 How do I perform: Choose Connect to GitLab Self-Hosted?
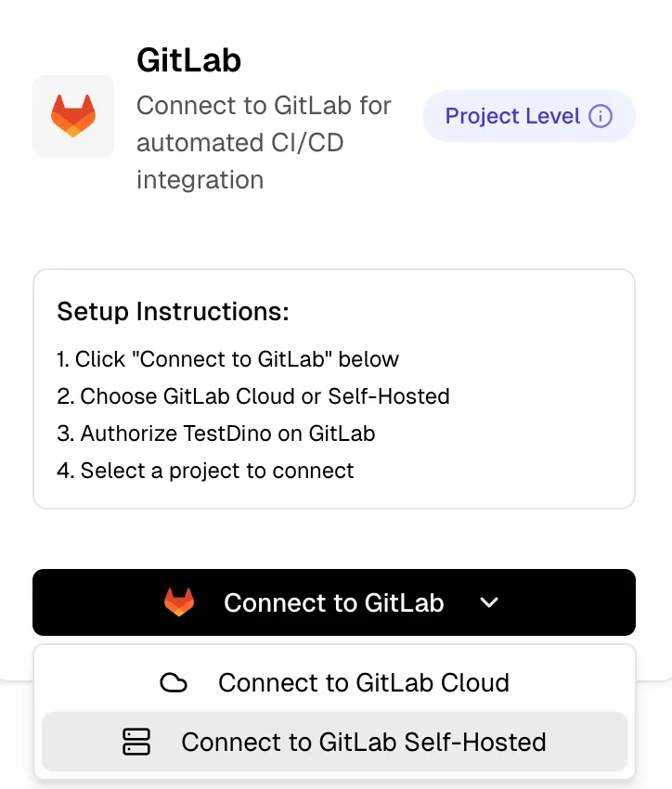coord(364,742)
